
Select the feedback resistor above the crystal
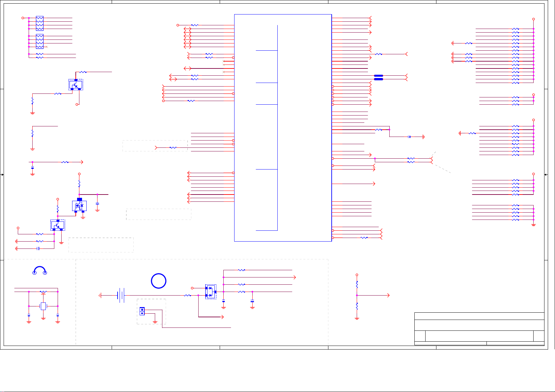pos(43,292)
